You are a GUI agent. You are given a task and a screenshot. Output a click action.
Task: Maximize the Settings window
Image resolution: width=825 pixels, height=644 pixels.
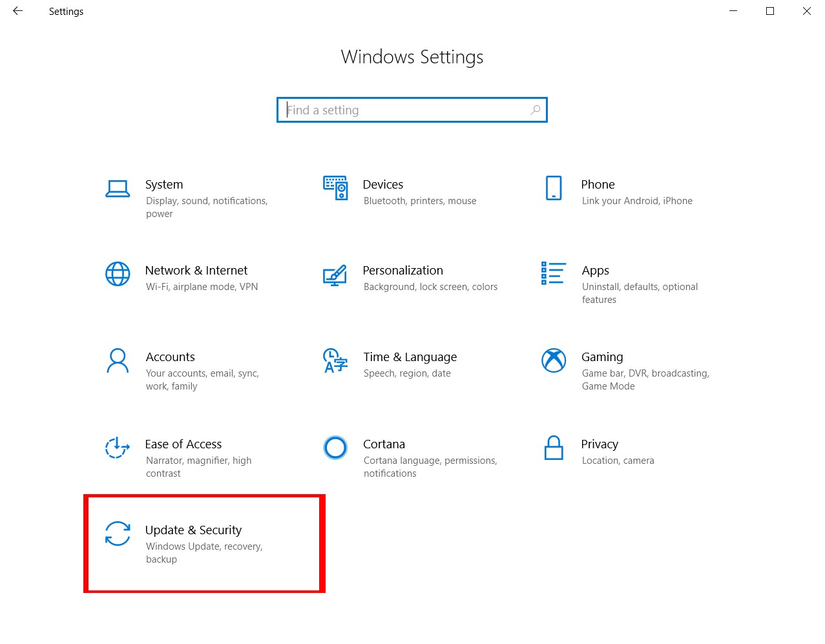tap(770, 11)
